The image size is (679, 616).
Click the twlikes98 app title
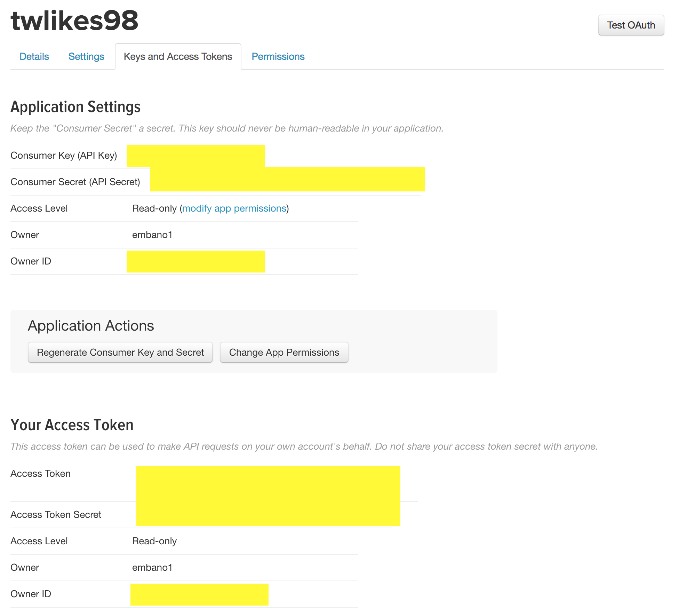point(74,20)
